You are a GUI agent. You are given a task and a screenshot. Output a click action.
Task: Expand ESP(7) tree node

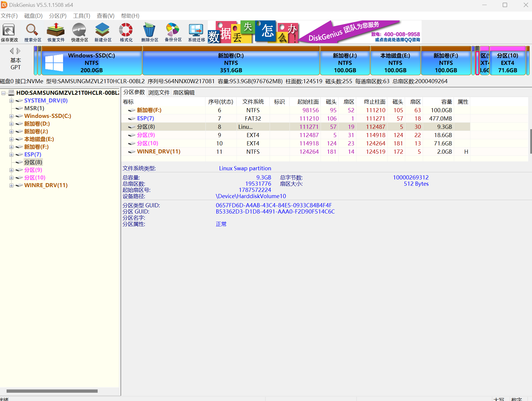[x=11, y=155]
